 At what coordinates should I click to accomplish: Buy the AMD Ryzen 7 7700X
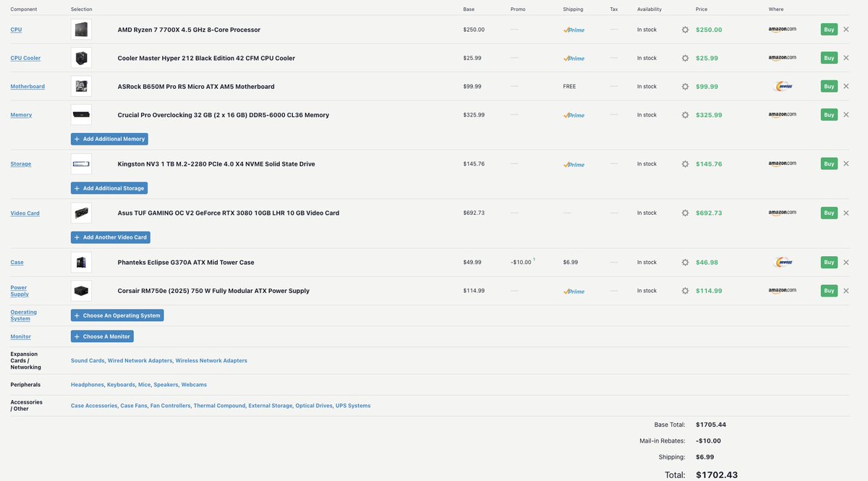click(x=829, y=30)
